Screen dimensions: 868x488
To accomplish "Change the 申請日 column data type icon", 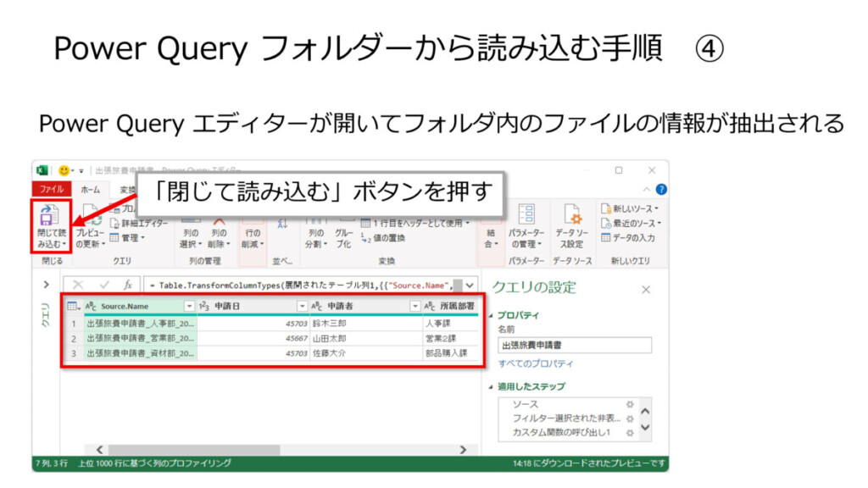I will pos(203,306).
